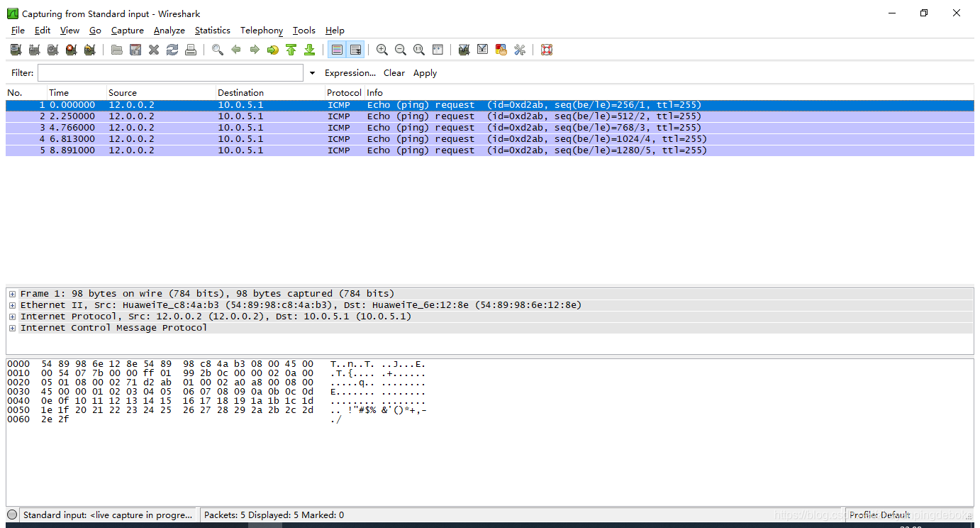Click the zoom out icon

[401, 50]
